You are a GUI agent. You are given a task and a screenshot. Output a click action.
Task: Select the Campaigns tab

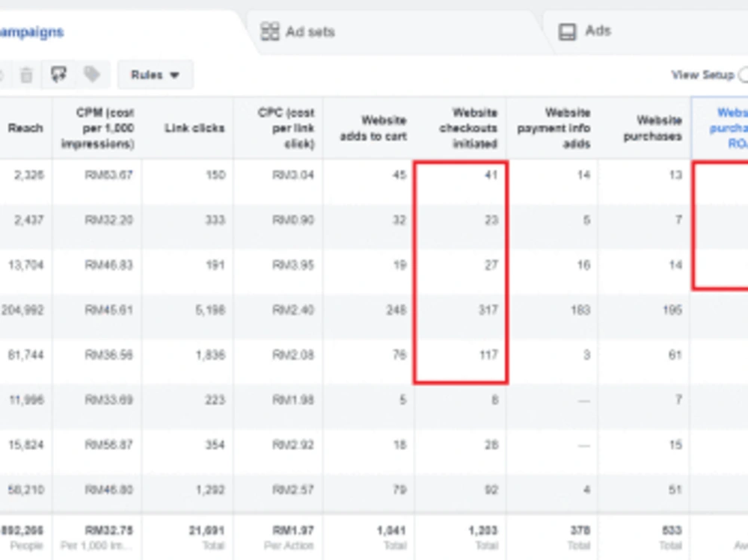119,32
